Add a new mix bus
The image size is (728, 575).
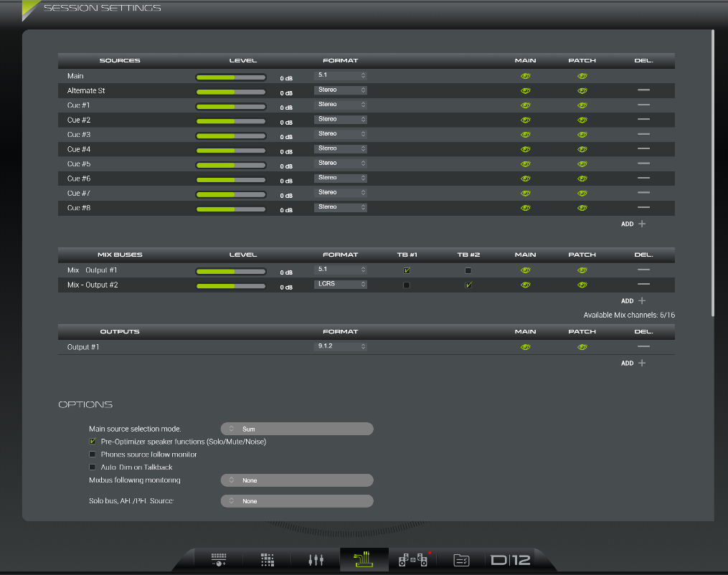[x=634, y=300]
